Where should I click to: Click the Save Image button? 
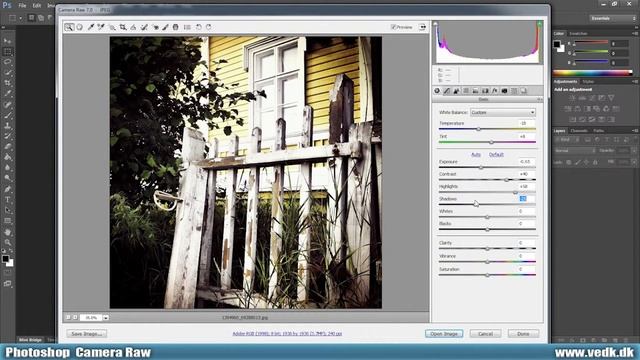pos(87,334)
